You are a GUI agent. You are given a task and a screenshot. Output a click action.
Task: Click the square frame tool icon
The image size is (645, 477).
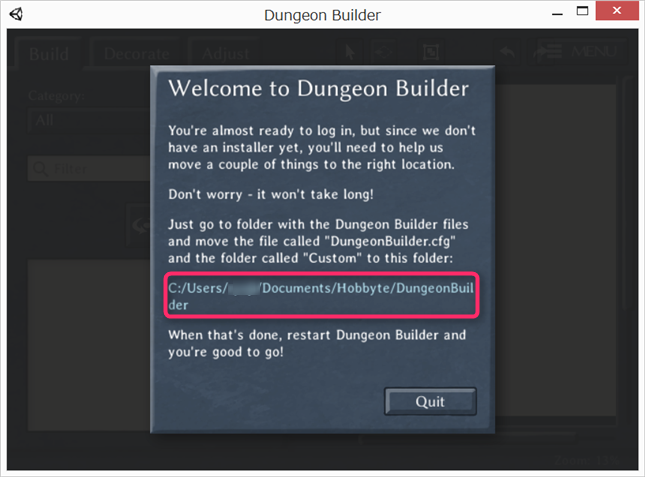tap(431, 53)
